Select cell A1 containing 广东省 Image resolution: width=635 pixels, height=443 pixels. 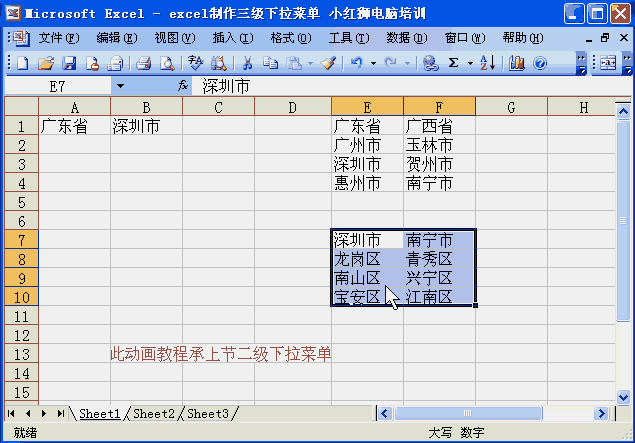pos(75,126)
